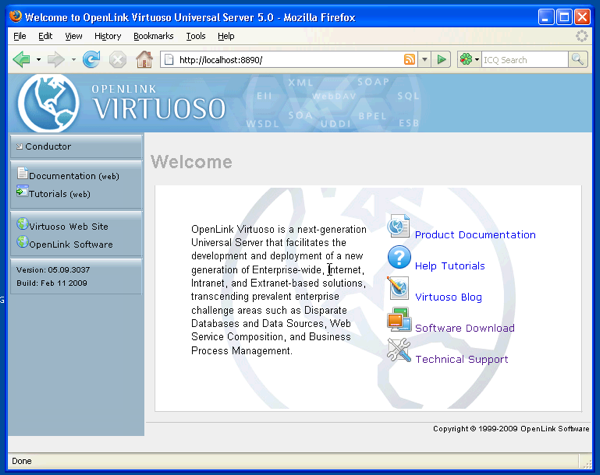Open Tutorials (web) link

click(x=60, y=194)
